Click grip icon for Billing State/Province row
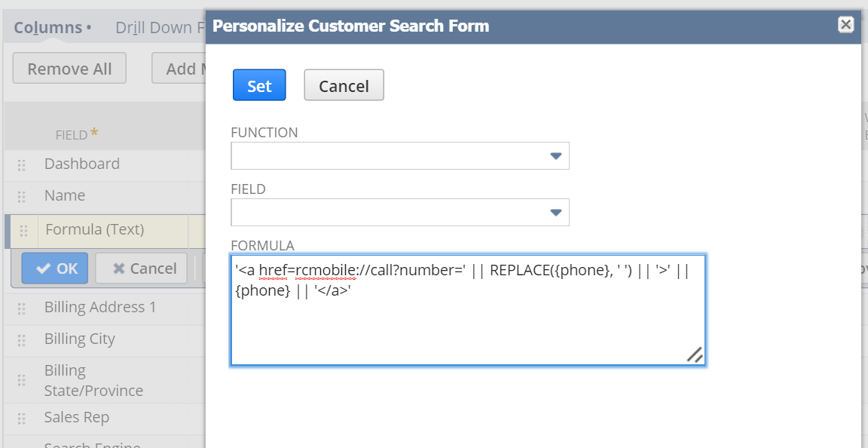868x448 pixels. pos(22,381)
